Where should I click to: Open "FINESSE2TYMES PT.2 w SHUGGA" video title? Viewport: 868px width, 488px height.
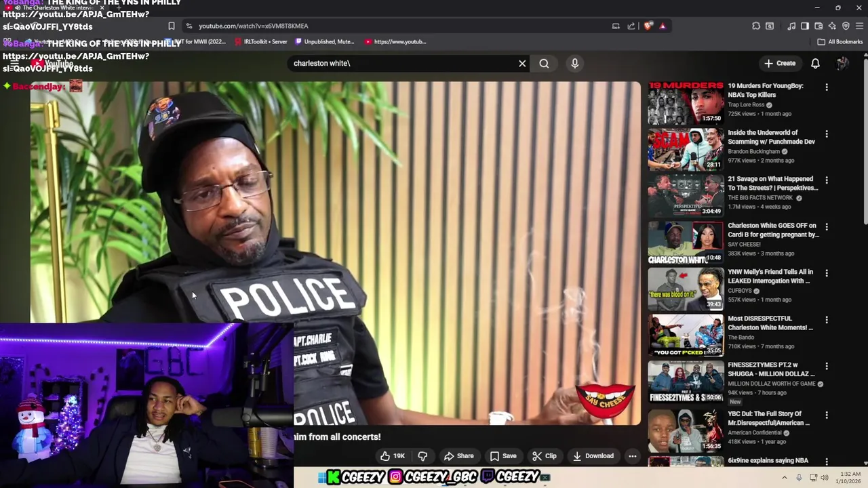point(771,369)
